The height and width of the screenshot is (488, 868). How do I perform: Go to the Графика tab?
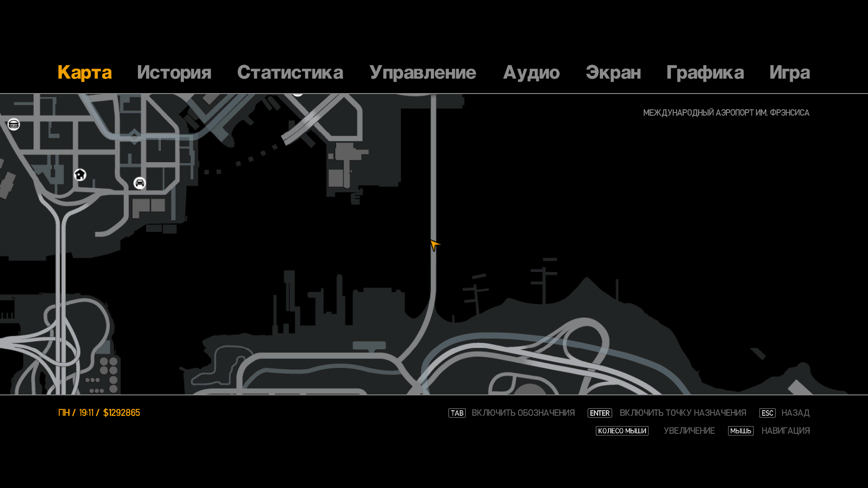[x=705, y=73]
